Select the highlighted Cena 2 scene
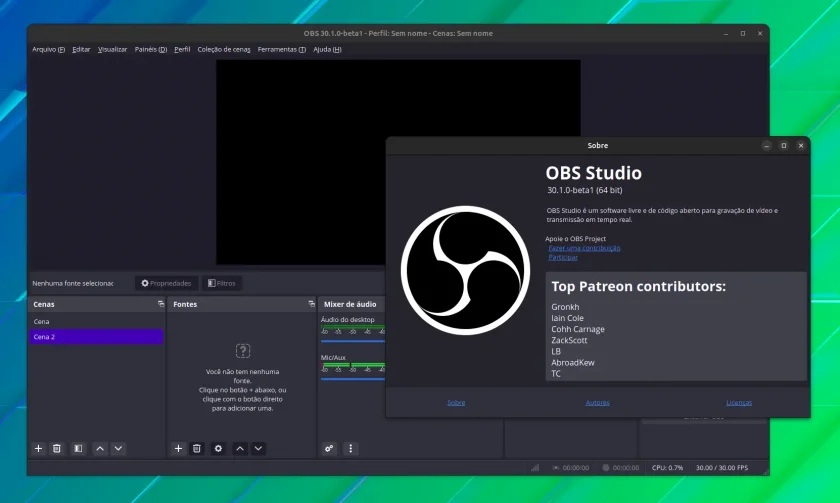 [96, 336]
